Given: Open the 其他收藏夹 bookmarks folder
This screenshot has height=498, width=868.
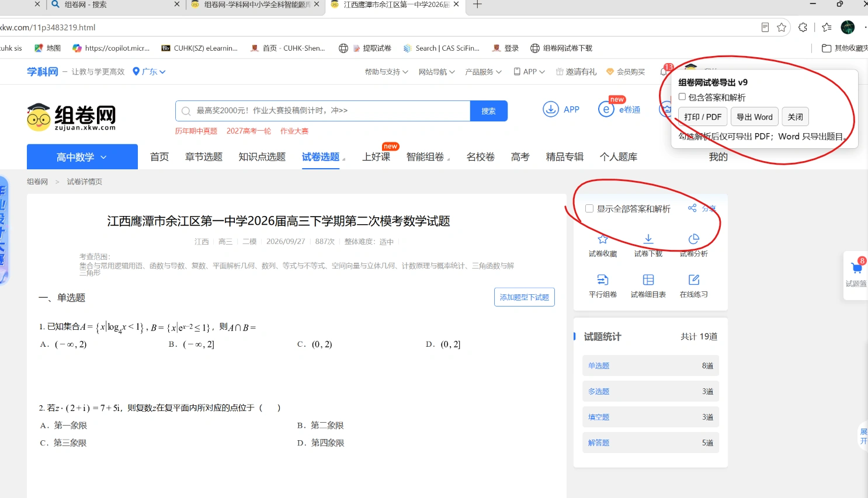Looking at the screenshot, I should coord(845,48).
